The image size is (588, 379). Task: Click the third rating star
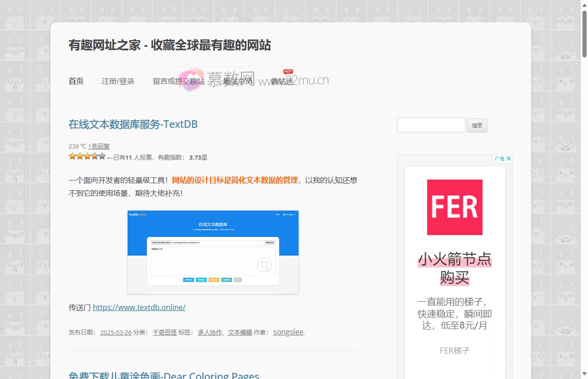87,156
